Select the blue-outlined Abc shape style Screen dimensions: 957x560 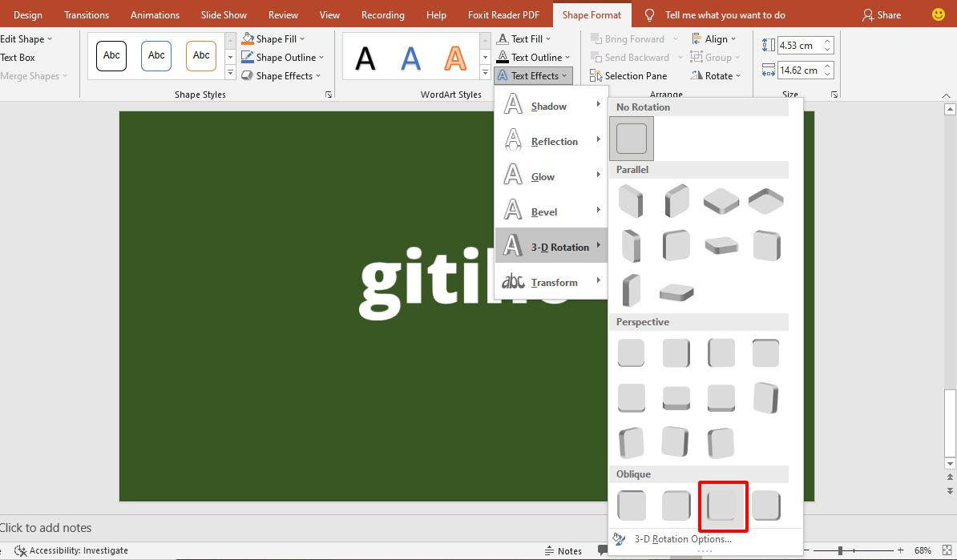pyautogui.click(x=156, y=56)
